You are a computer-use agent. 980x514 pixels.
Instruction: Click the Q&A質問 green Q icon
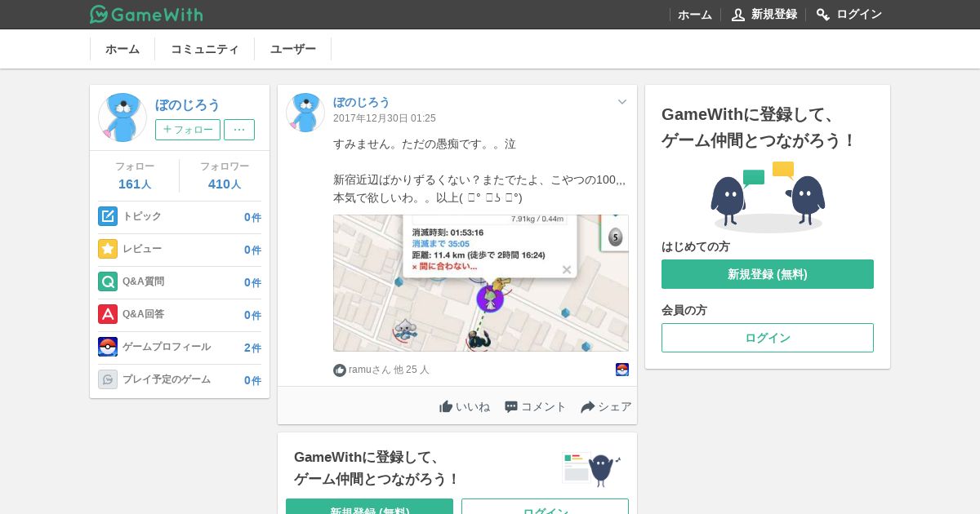(x=108, y=281)
